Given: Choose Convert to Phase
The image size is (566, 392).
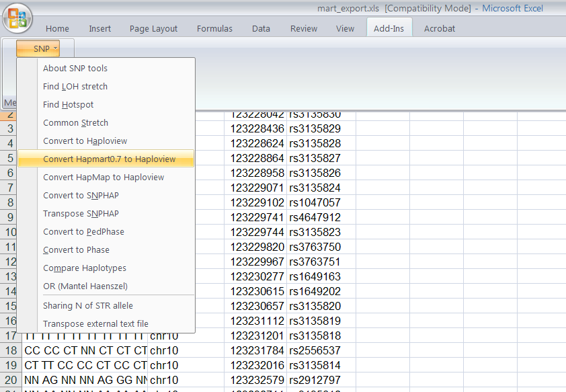Looking at the screenshot, I should coord(106,249).
